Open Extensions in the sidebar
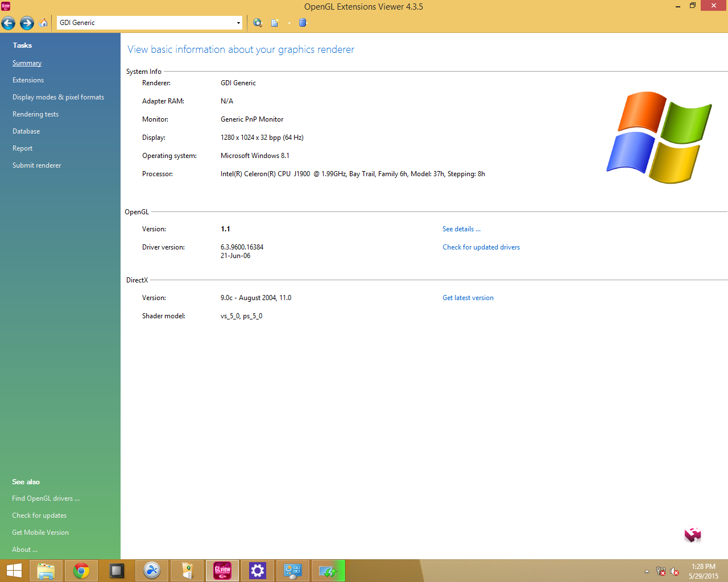Image resolution: width=728 pixels, height=582 pixels. (x=28, y=80)
